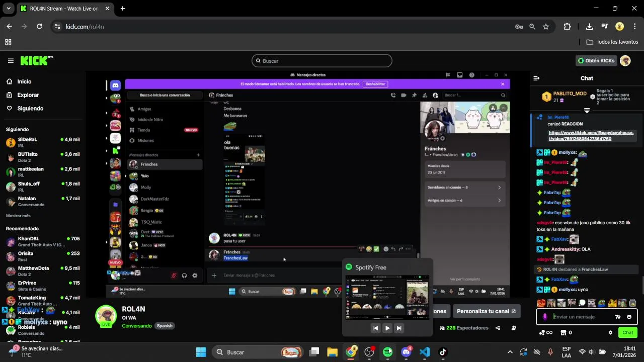Click the Windows taskbar Buscar search box

point(259,352)
